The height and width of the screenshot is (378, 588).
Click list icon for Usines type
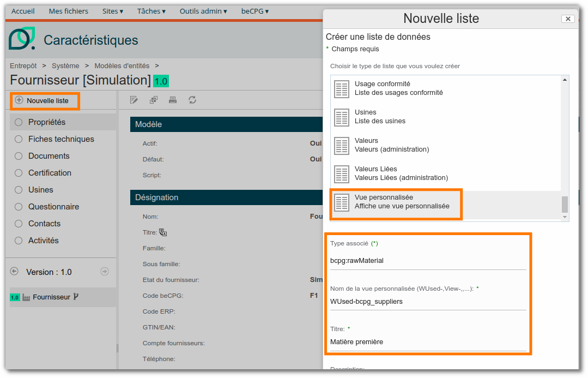coord(342,117)
